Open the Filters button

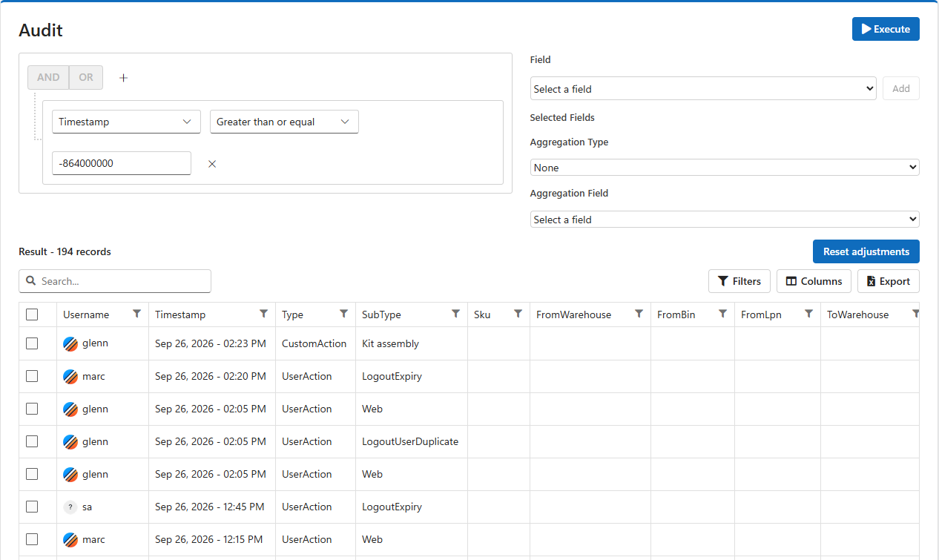coord(739,281)
